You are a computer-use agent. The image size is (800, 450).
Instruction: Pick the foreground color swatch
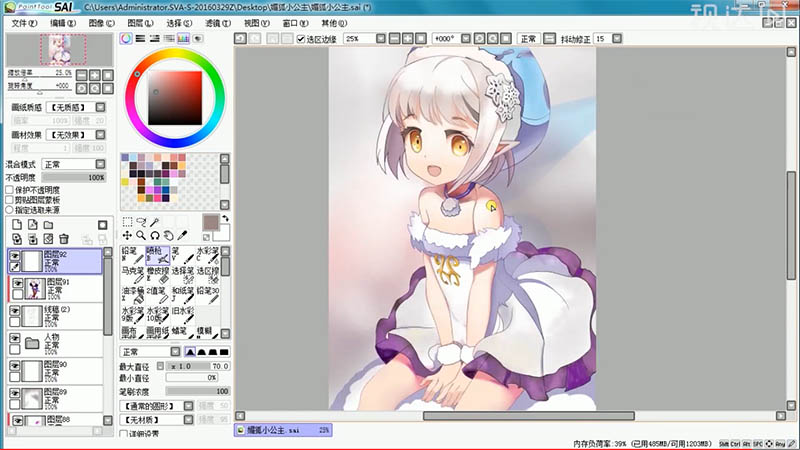(211, 222)
